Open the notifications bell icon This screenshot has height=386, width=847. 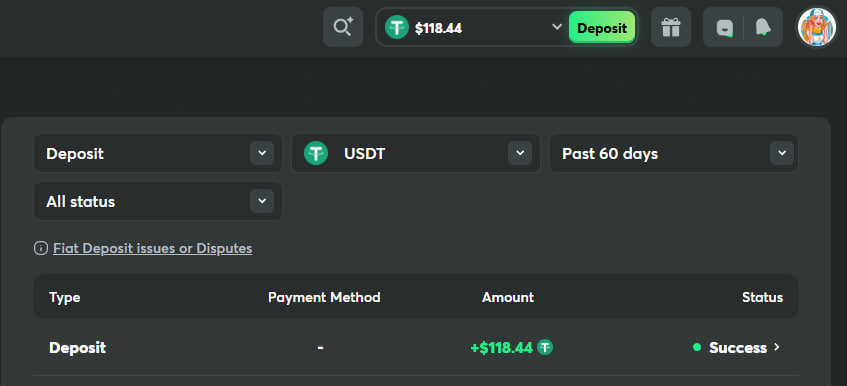(x=763, y=28)
